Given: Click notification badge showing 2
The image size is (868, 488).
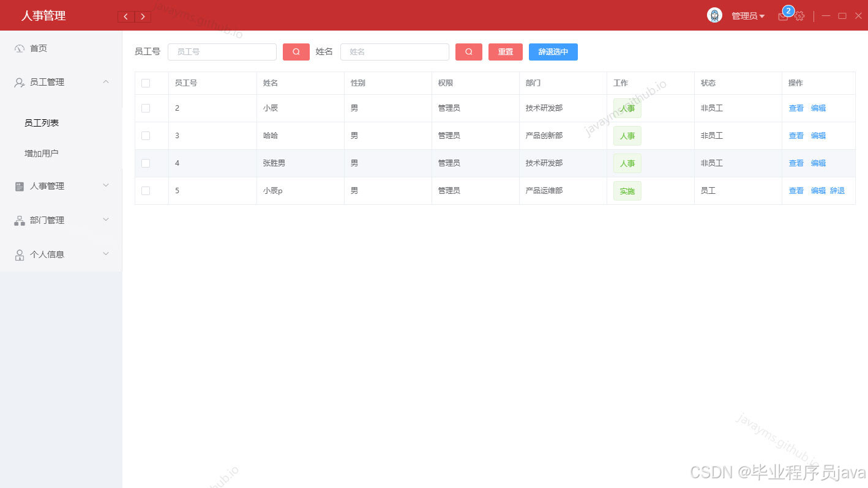Looking at the screenshot, I should 788,11.
